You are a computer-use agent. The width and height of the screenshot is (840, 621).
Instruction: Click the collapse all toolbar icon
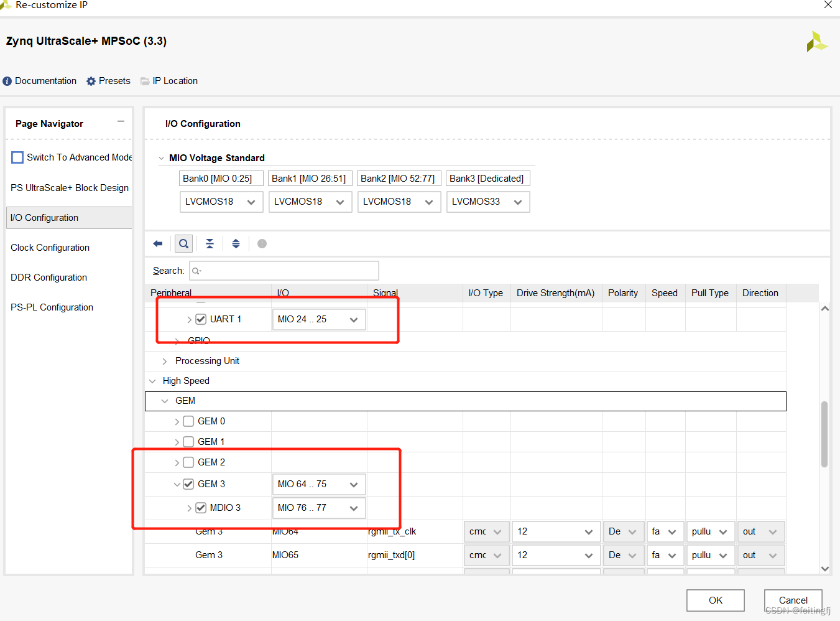[x=210, y=244]
